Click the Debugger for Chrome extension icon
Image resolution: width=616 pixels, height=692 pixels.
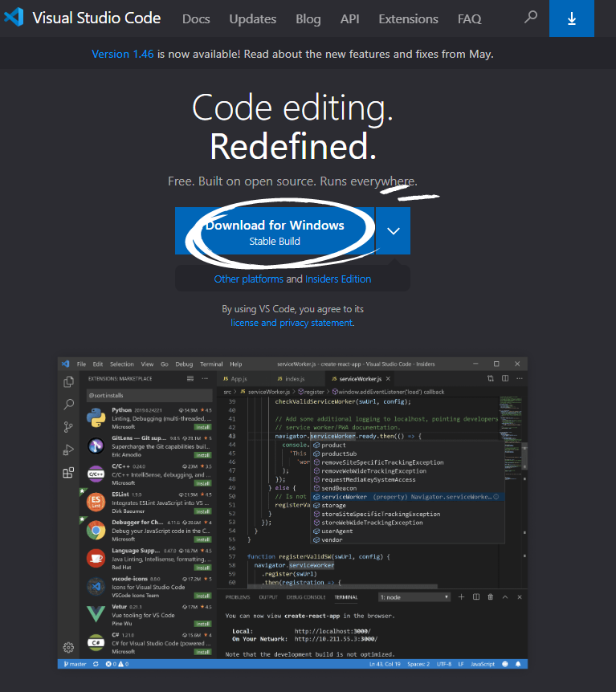[96, 530]
